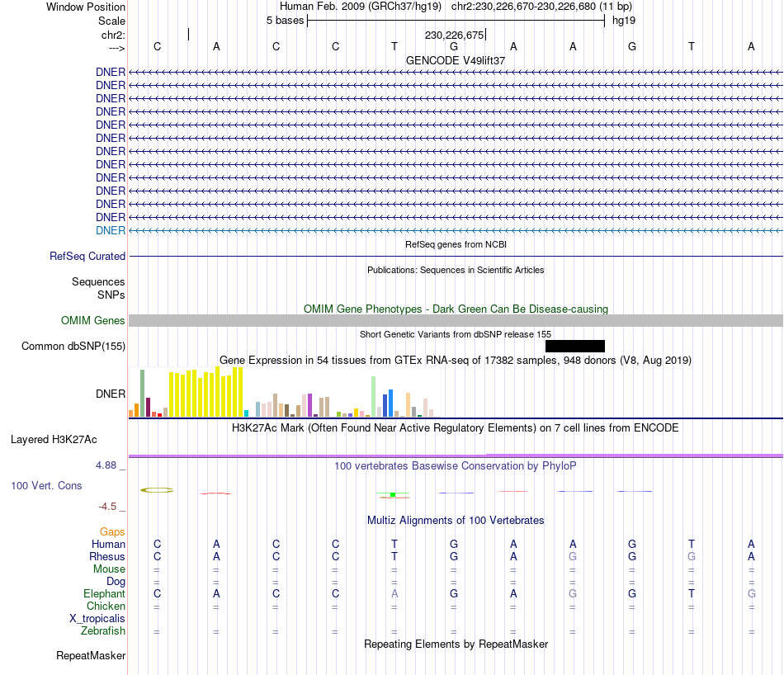Select the Elephant alignment row label

pyautogui.click(x=104, y=593)
